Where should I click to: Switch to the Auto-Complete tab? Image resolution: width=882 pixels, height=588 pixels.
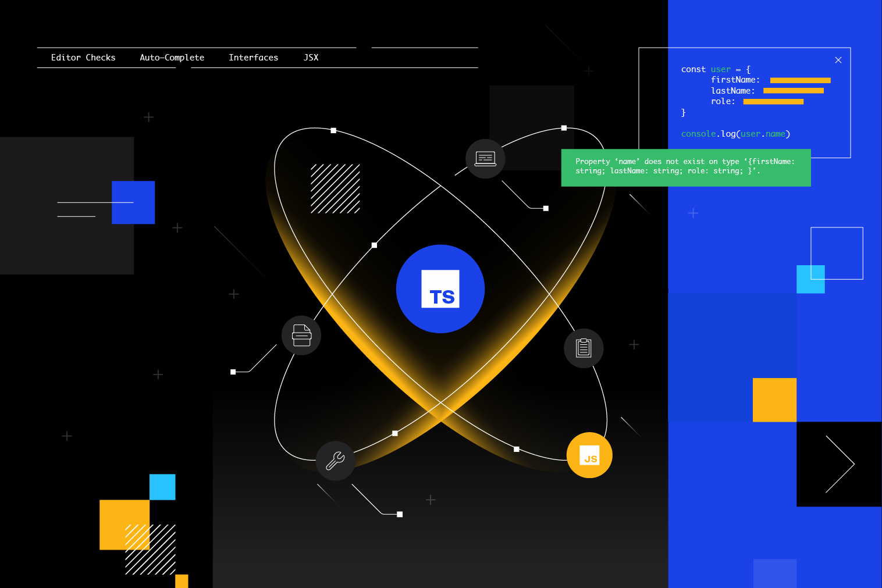pos(172,58)
